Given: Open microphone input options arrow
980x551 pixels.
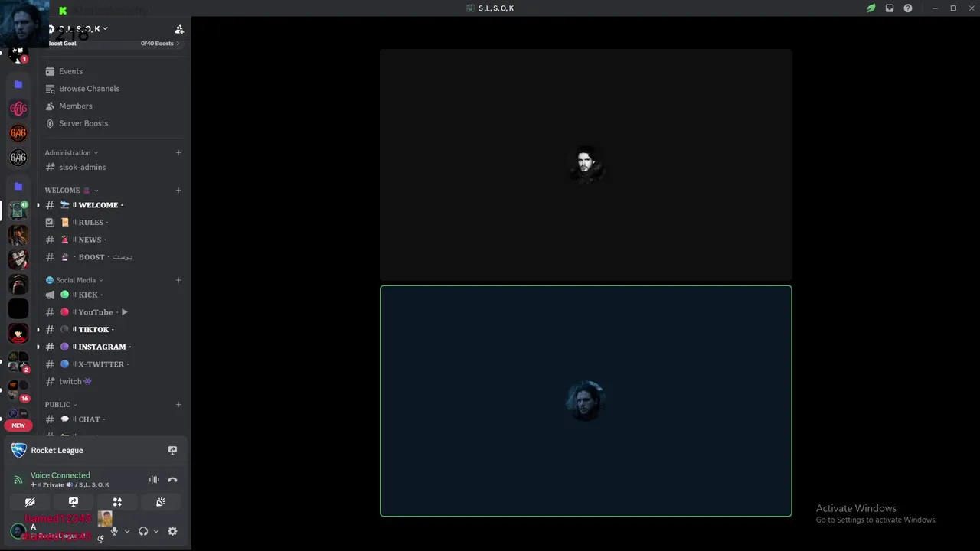Looking at the screenshot, I should (x=127, y=531).
